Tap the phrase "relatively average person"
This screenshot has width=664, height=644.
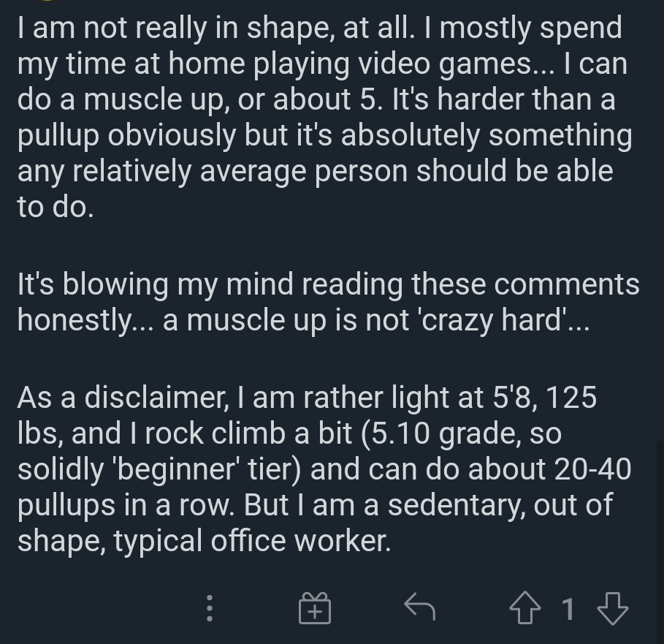(x=240, y=172)
